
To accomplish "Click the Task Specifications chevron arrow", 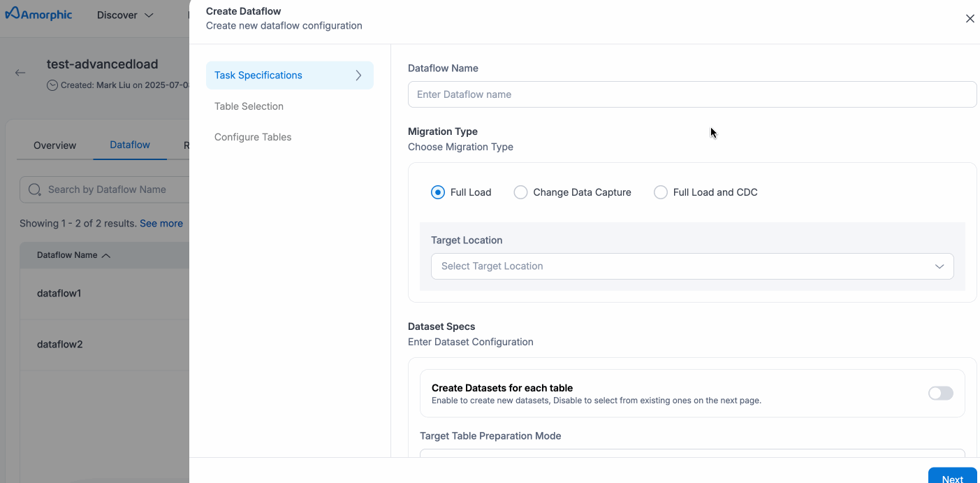I will 358,75.
